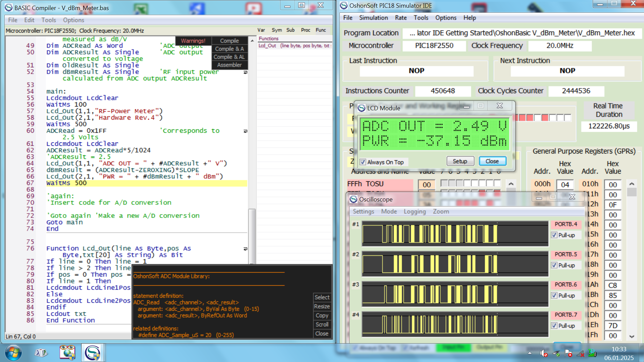Click the GPR list scroll-up arrow
Image resolution: width=644 pixels, height=362 pixels.
click(632, 184)
